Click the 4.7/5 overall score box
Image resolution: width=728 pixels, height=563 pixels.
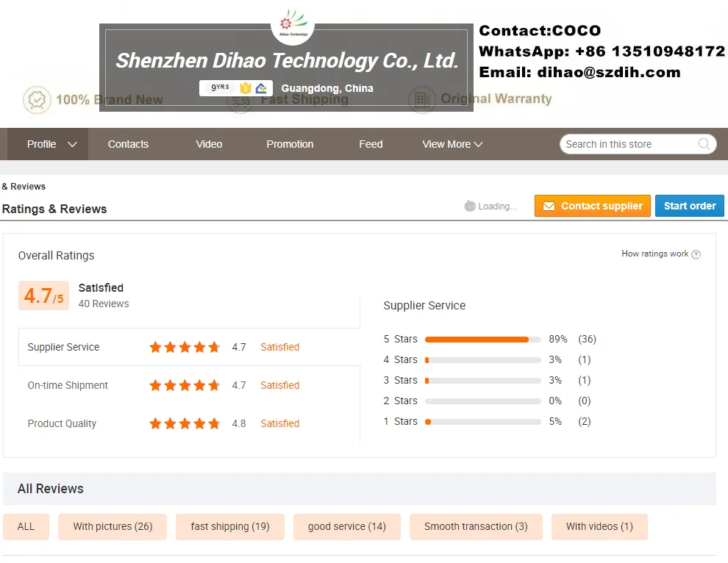[x=43, y=295]
